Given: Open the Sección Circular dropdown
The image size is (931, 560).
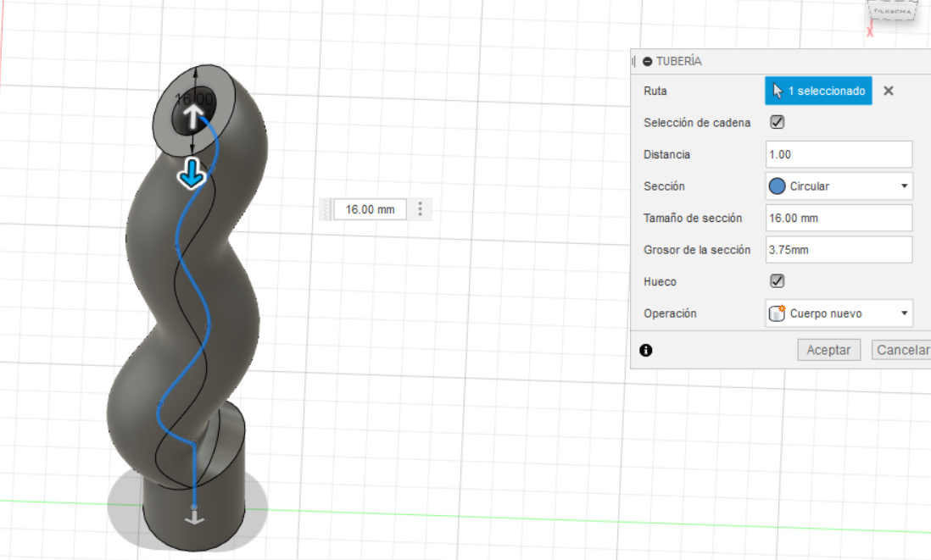Looking at the screenshot, I should point(839,186).
